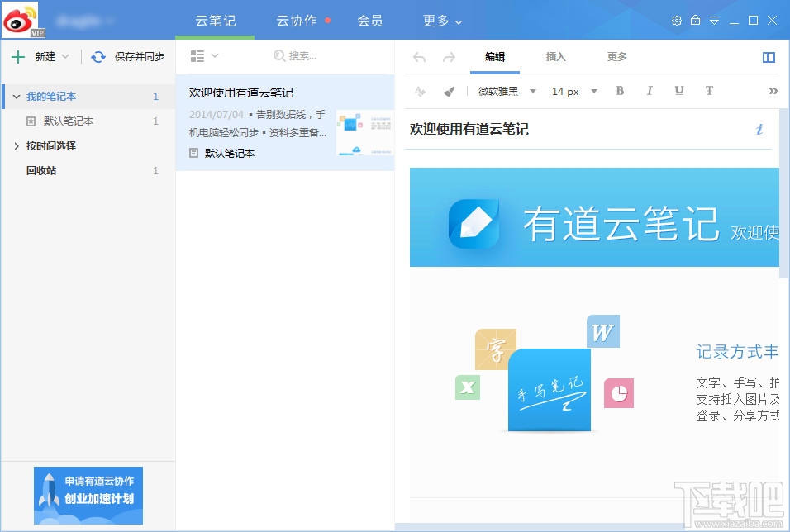The height and width of the screenshot is (532, 790).
Task: Open the 会员 tab
Action: [370, 21]
